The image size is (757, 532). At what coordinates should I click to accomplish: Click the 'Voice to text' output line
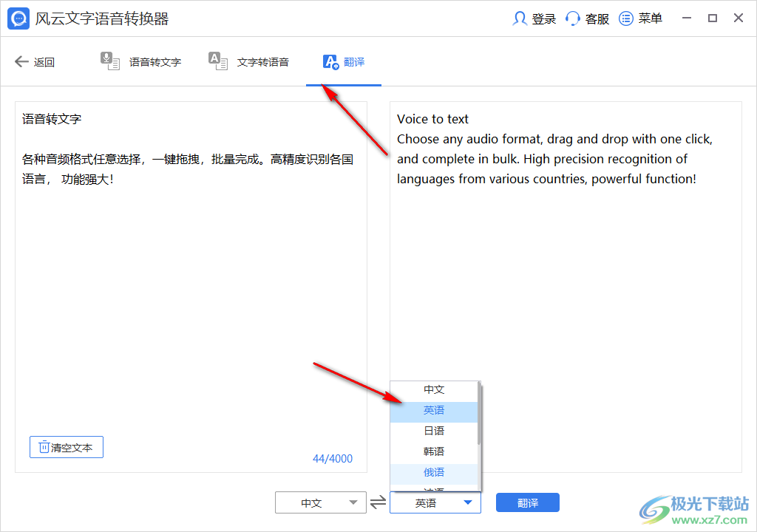432,119
